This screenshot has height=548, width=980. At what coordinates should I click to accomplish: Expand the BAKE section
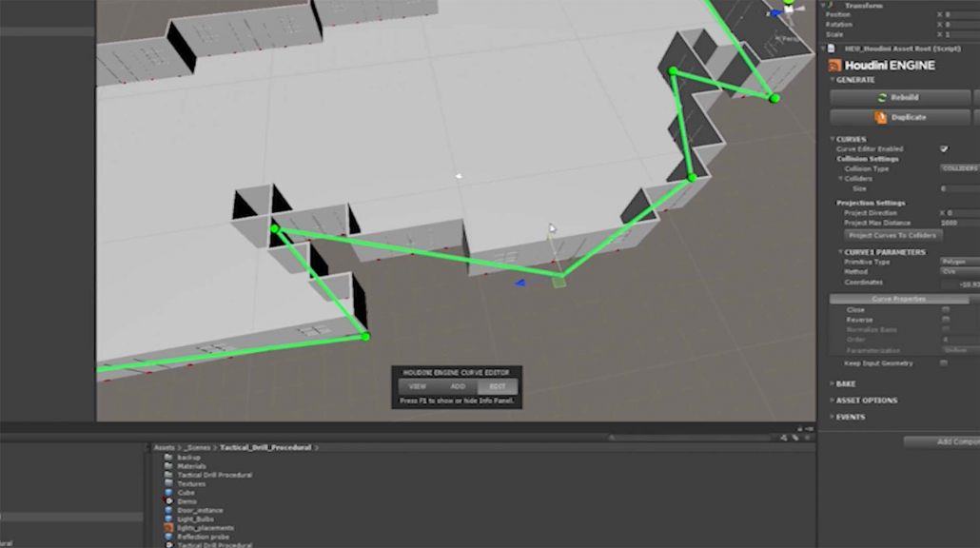point(845,383)
